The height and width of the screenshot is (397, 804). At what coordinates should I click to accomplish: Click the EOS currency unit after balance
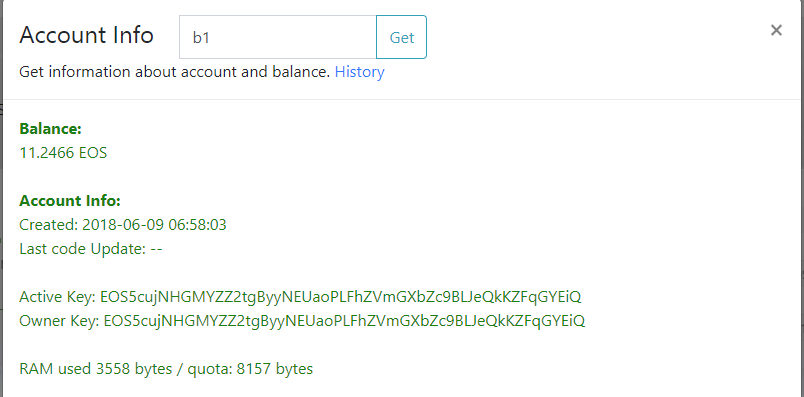click(x=93, y=153)
